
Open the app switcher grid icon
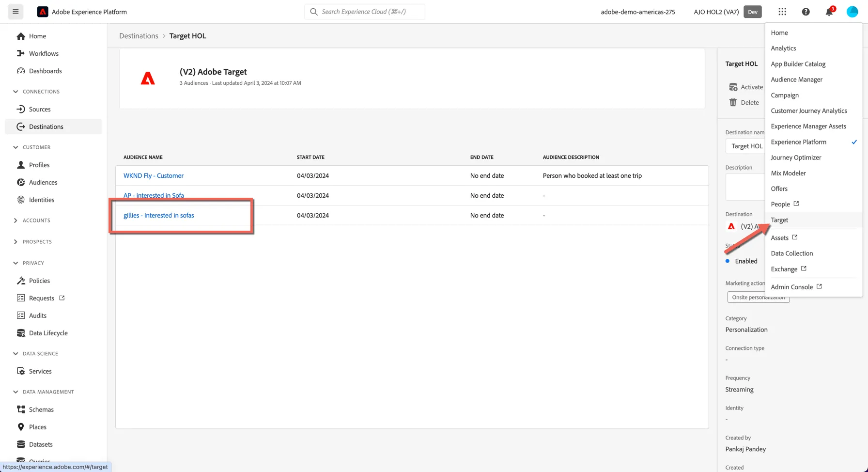coord(782,12)
